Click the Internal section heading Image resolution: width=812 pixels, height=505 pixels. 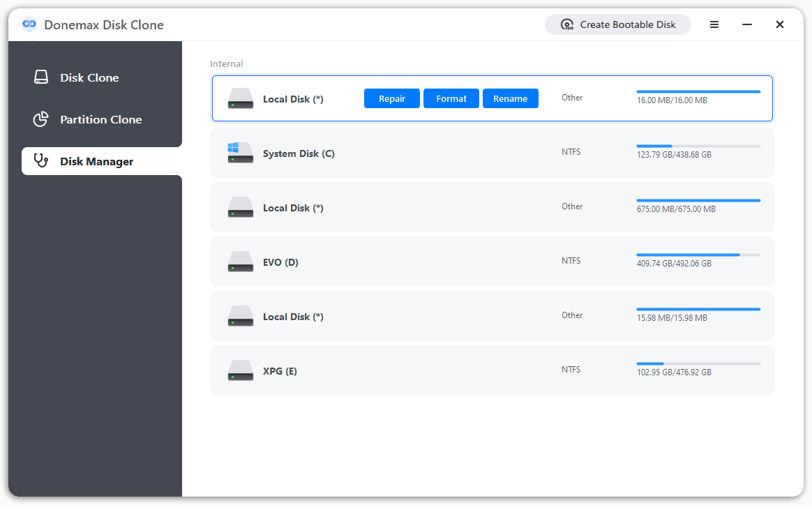pyautogui.click(x=226, y=63)
